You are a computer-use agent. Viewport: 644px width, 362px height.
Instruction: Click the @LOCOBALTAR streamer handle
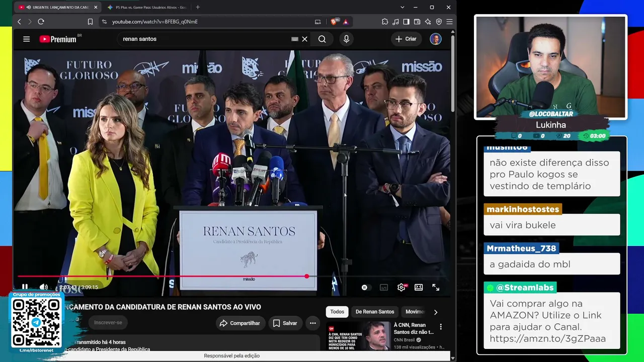(551, 114)
